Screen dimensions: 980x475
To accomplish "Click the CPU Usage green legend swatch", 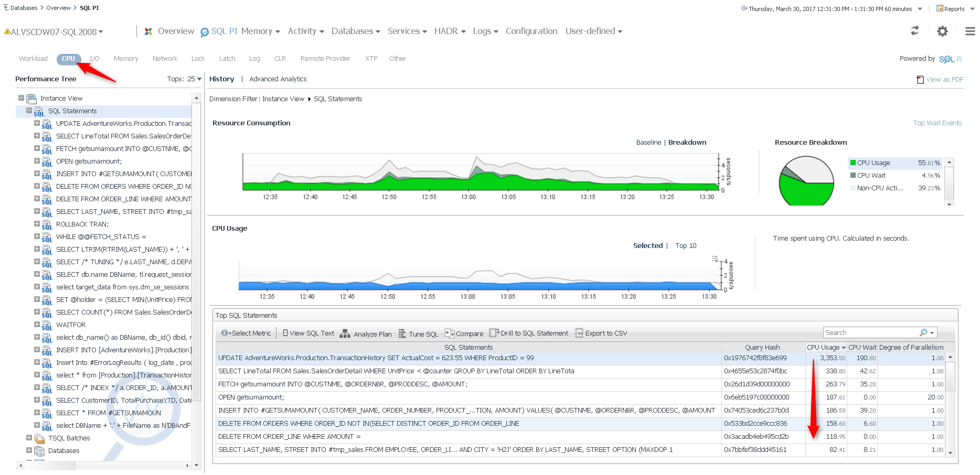I will click(x=853, y=163).
